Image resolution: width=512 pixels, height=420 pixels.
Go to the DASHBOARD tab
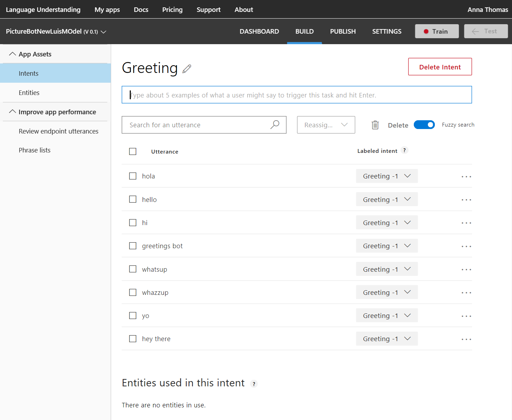coord(260,32)
